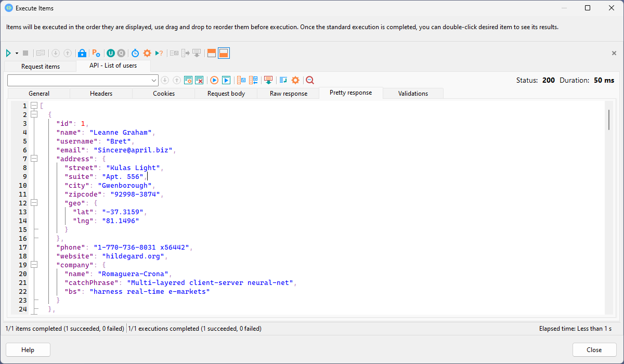Toggle the top-panel layout button
The height and width of the screenshot is (364, 624).
(211, 53)
